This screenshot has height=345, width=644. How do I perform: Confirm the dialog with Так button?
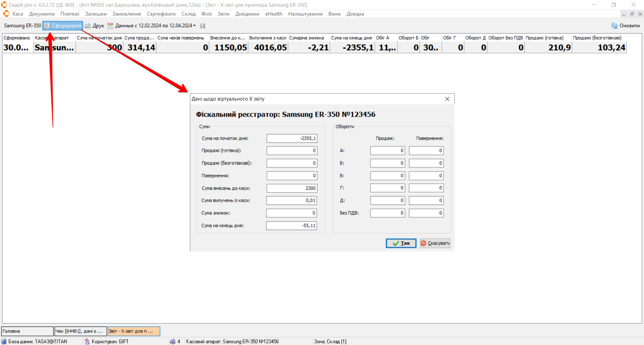(x=401, y=243)
